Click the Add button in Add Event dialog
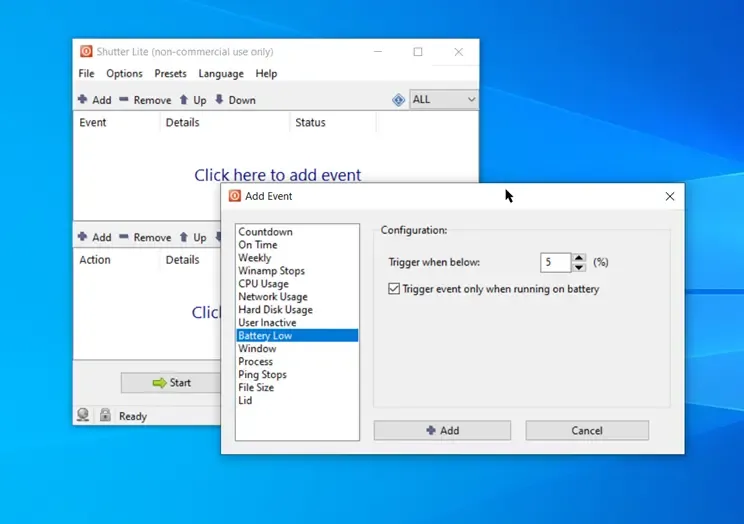Viewport: 744px width, 524px height. (442, 430)
